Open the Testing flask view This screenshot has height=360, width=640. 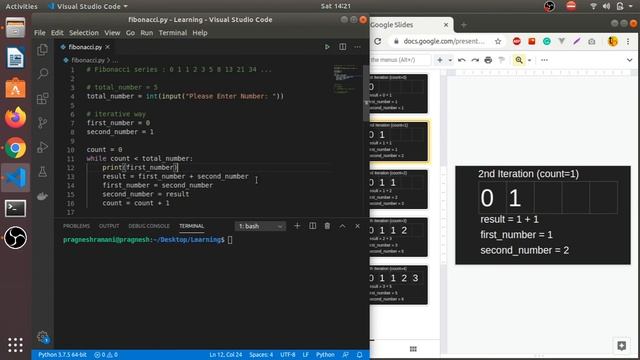(x=42, y=171)
